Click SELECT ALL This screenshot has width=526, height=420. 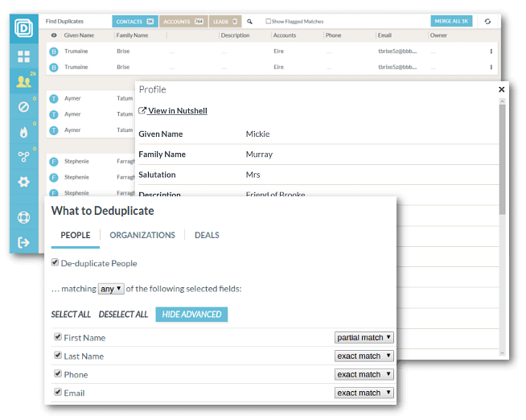(x=71, y=315)
